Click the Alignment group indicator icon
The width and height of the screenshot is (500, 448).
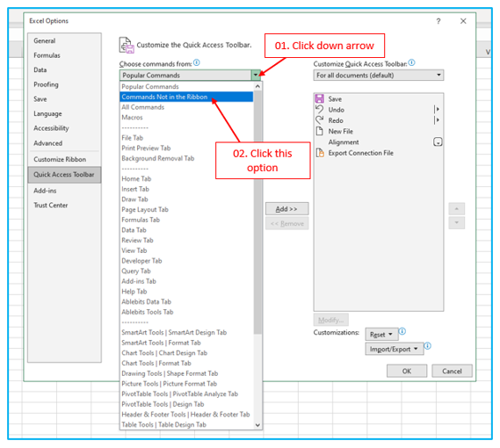(438, 141)
